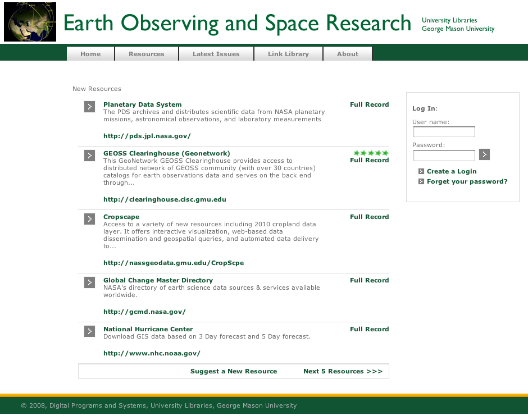Click arrow icon beside Global Change Master Directory
528x420 pixels.
pyautogui.click(x=89, y=282)
